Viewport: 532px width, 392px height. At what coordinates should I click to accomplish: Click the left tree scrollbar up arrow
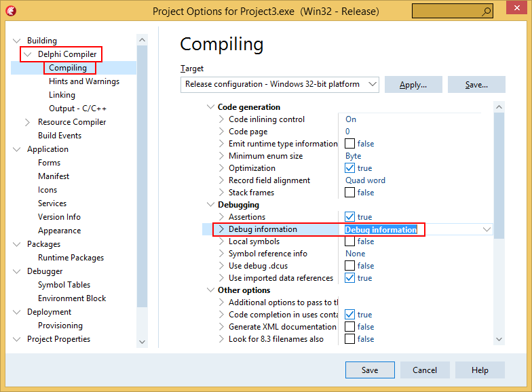click(142, 40)
